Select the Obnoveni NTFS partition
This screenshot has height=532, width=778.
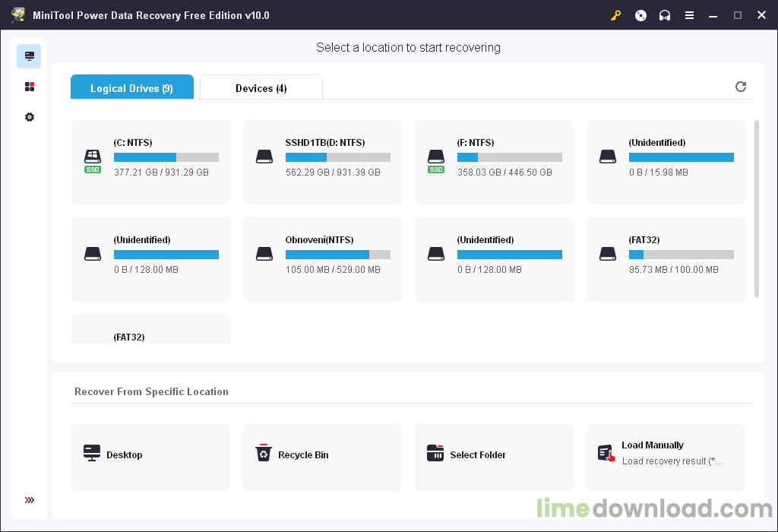coord(323,258)
